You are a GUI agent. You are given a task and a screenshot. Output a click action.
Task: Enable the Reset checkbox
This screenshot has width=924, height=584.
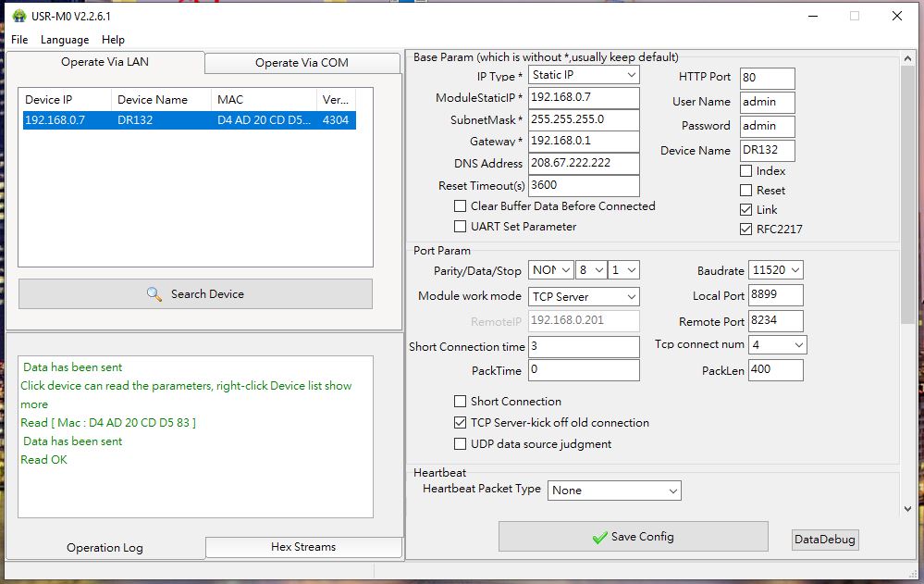pos(746,191)
